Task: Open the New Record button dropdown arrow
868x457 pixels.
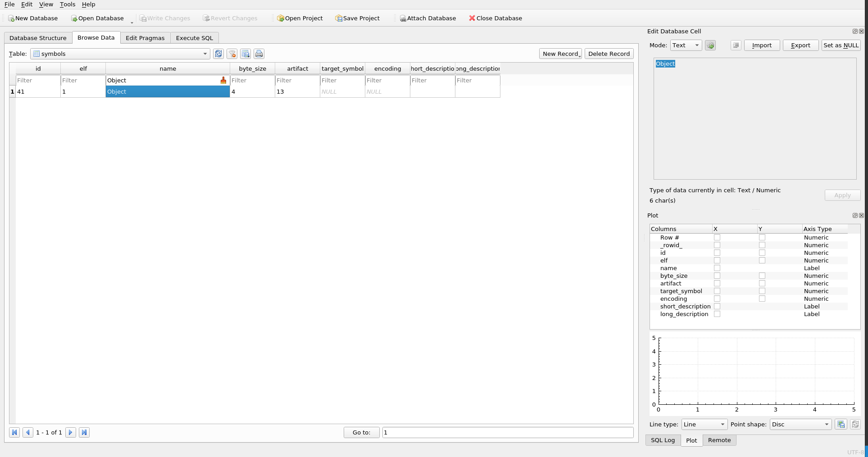Action: 580,56
